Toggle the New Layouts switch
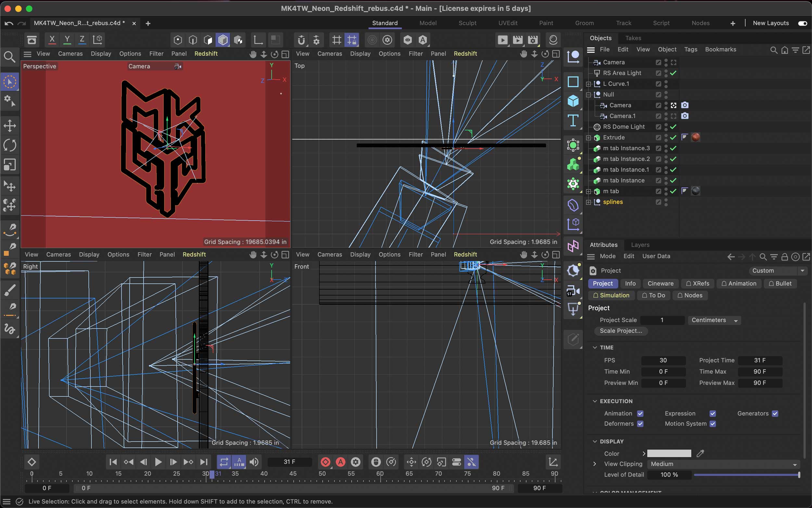 [x=802, y=23]
